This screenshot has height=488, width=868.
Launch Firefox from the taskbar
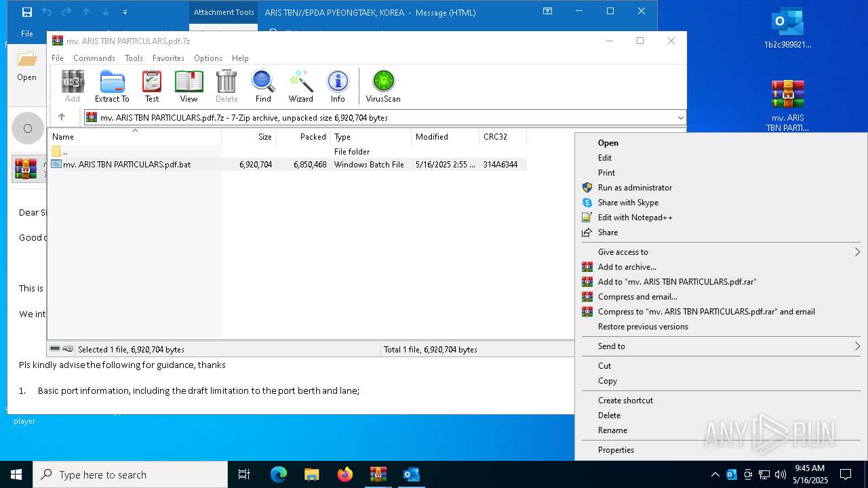click(x=345, y=474)
